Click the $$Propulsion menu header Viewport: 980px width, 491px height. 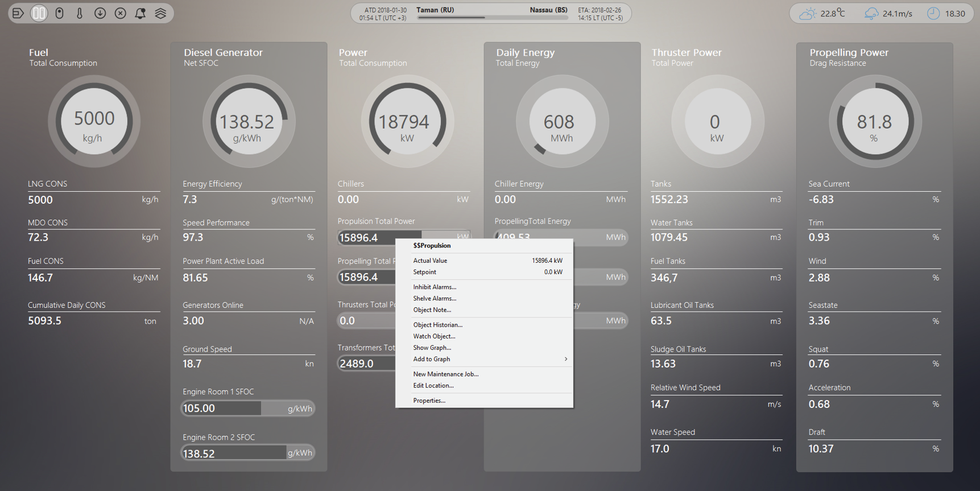pyautogui.click(x=432, y=246)
